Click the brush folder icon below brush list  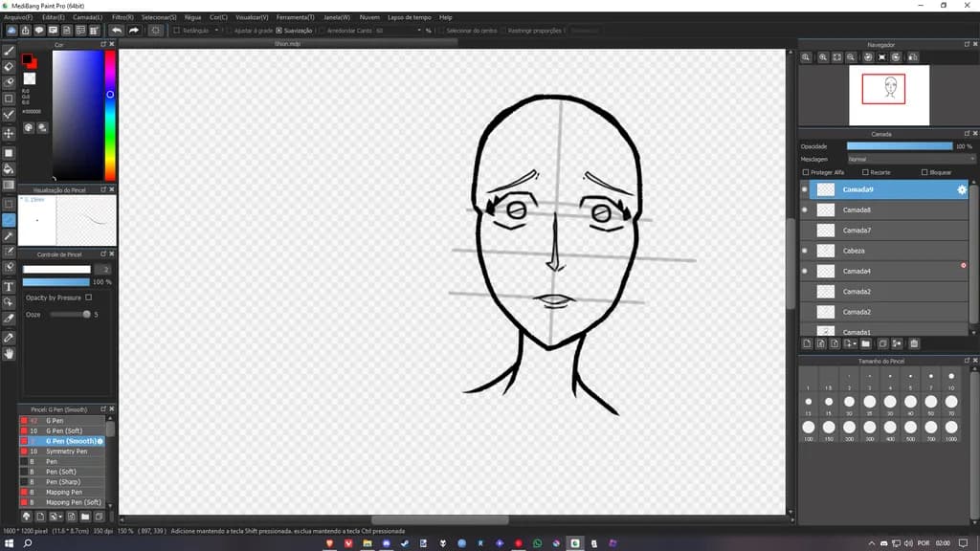click(85, 517)
